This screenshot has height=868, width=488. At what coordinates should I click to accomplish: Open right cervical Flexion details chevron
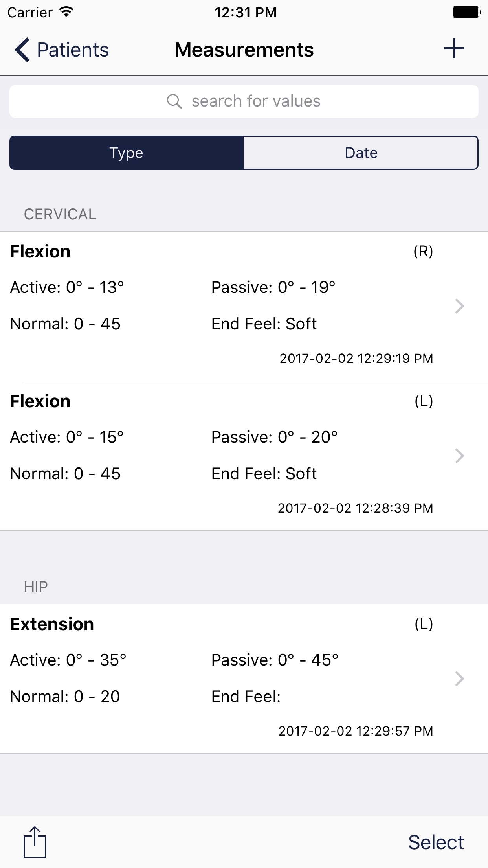(x=459, y=306)
